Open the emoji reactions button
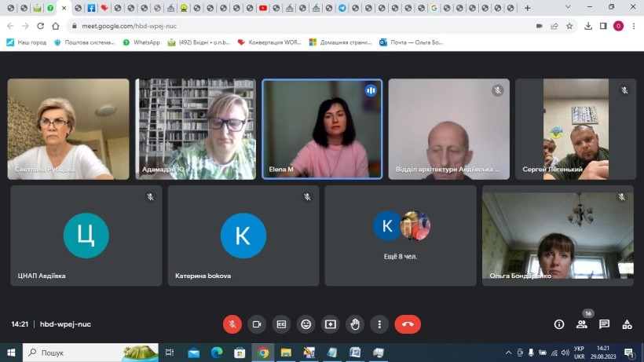 click(306, 324)
